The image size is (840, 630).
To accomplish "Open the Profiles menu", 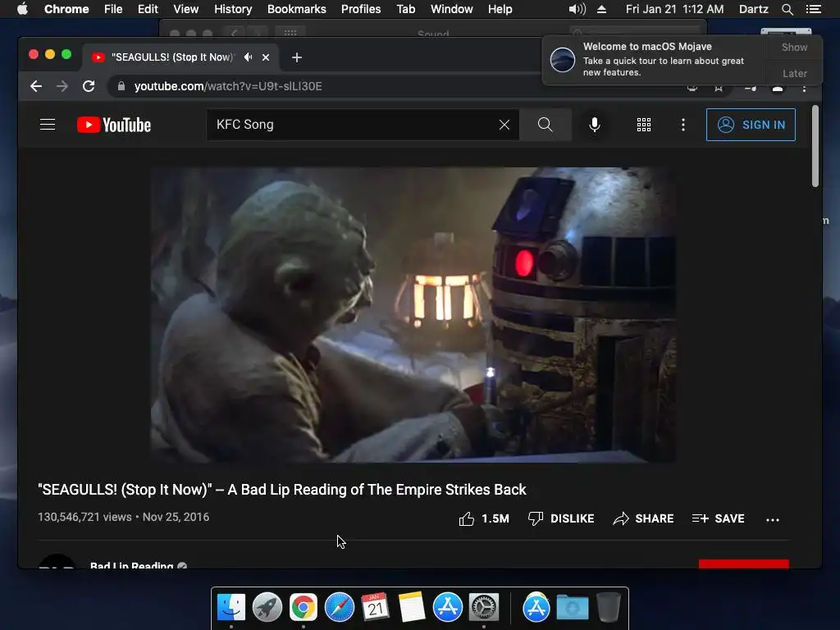I will tap(361, 9).
